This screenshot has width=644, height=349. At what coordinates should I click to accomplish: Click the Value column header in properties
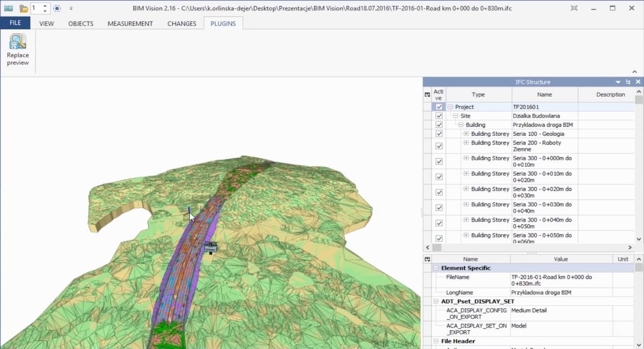tap(561, 259)
